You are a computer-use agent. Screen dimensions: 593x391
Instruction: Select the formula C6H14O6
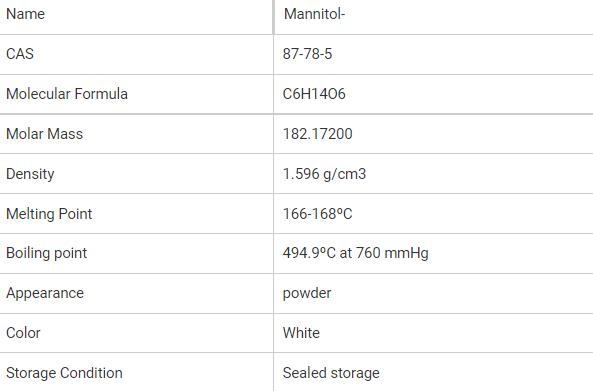click(x=314, y=94)
